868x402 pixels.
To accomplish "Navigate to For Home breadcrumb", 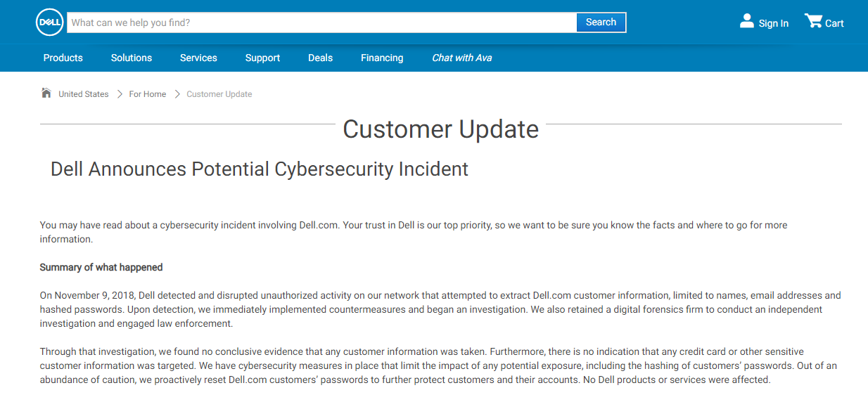I will [x=148, y=94].
